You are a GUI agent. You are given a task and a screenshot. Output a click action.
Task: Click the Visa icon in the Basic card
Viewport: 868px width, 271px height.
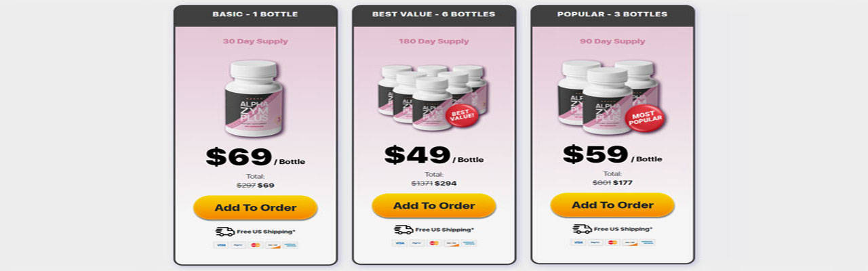pyautogui.click(x=220, y=245)
